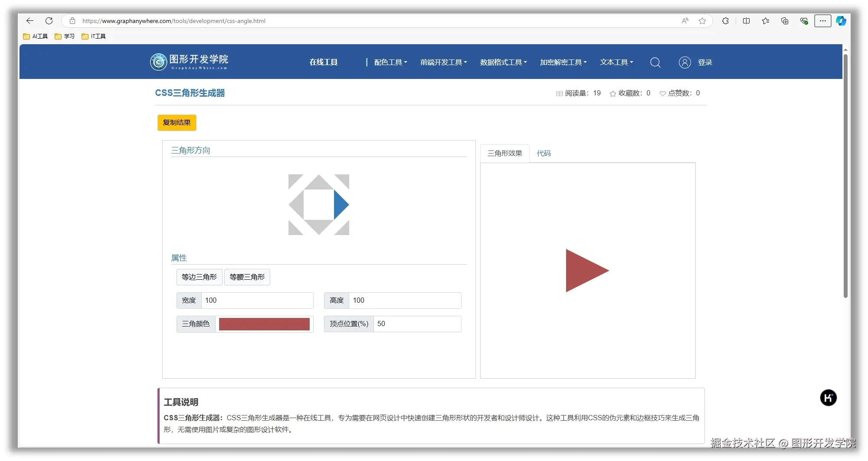Expand the 数据格式工具 dropdown menu
Screen dimensions: 868x461
point(504,62)
